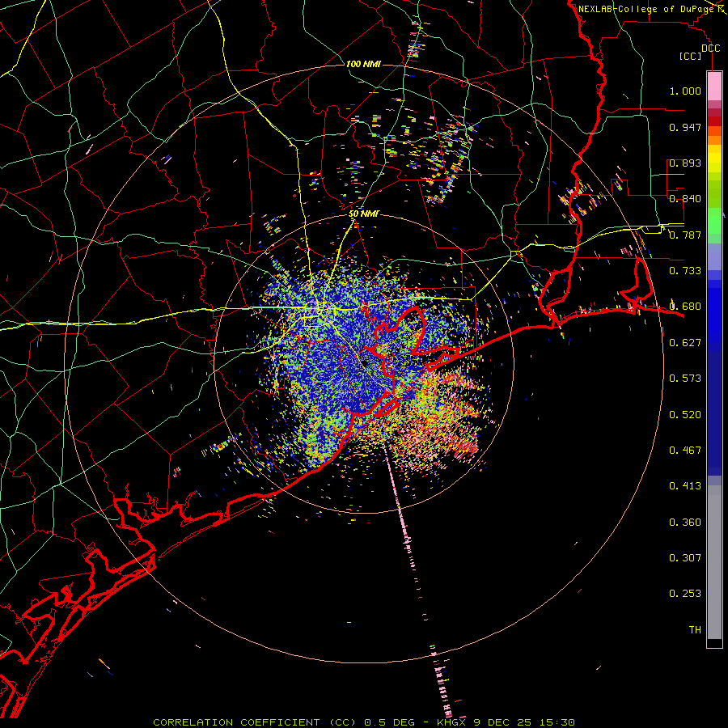Pick the pink swatch at top of color bar
This screenshot has width=728, height=728.
coord(714,87)
